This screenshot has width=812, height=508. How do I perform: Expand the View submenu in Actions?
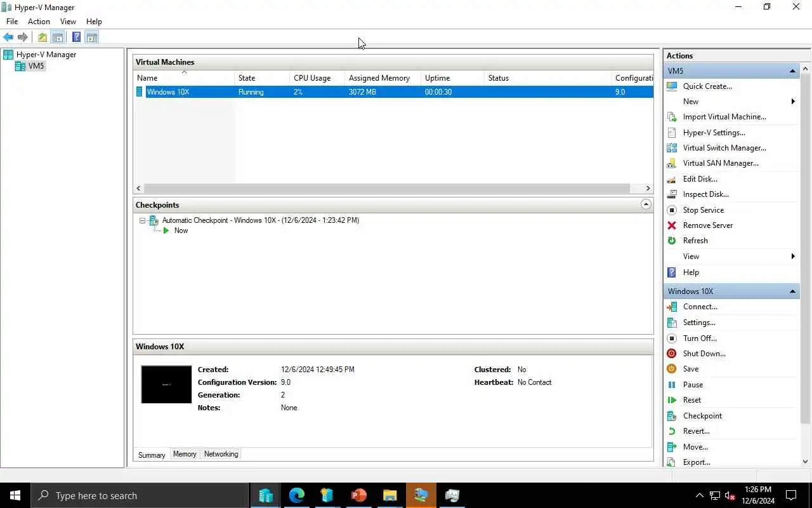click(793, 257)
